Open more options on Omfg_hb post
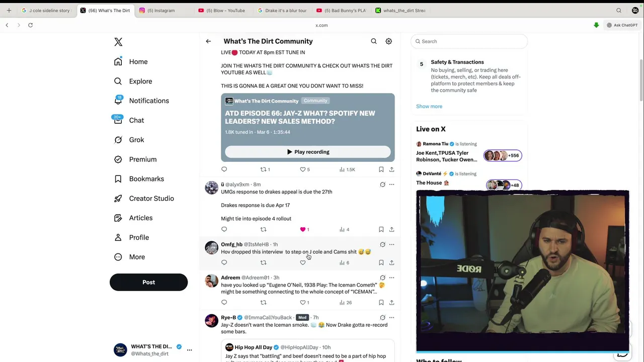 [x=391, y=244]
